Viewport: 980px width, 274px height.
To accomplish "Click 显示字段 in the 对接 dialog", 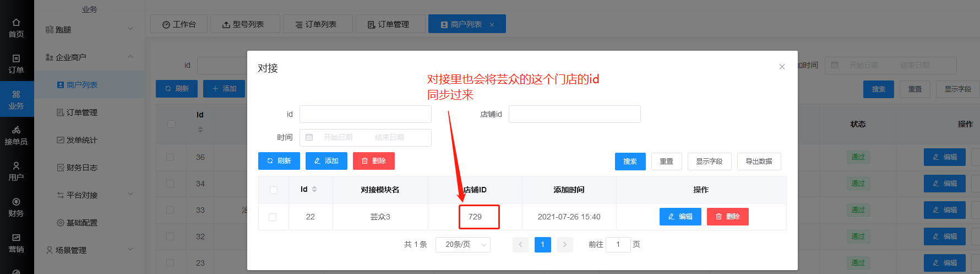I will pos(709,162).
